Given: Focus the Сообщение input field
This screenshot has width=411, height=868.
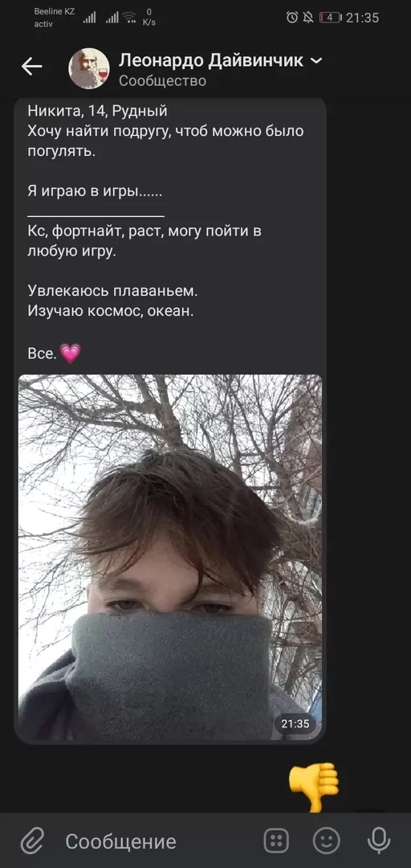Looking at the screenshot, I should (x=155, y=841).
